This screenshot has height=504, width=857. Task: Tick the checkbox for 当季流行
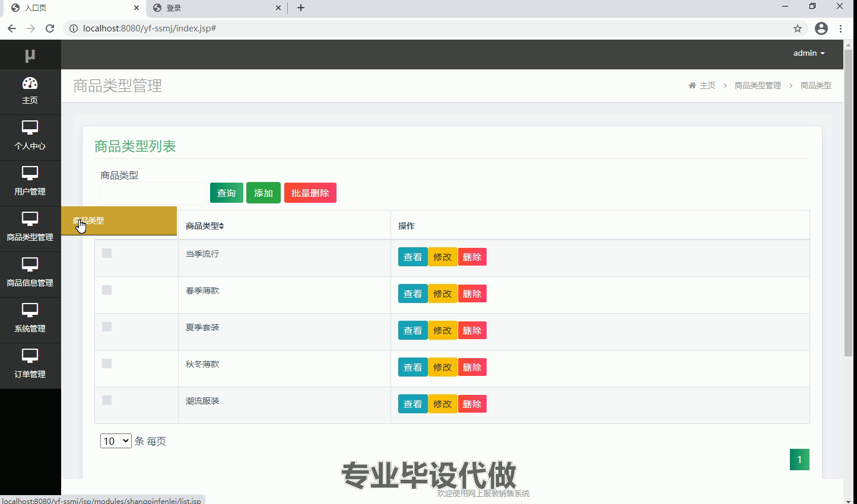[107, 253]
